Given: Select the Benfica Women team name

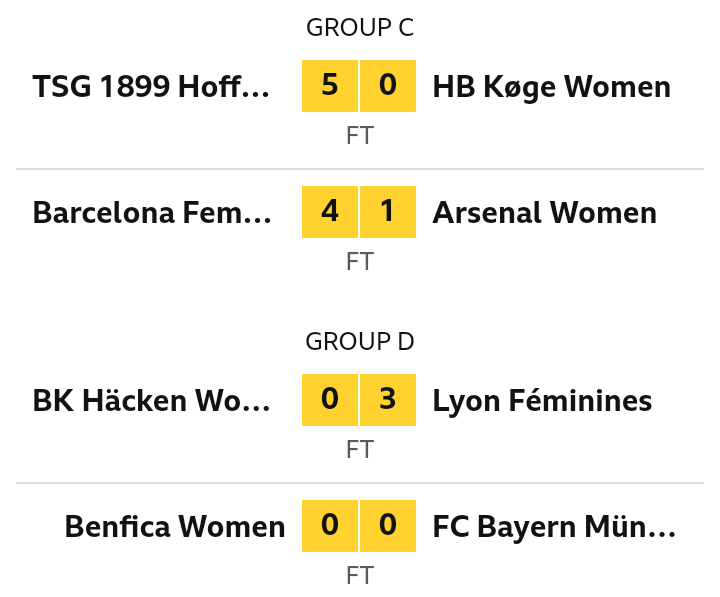Looking at the screenshot, I should (175, 526).
